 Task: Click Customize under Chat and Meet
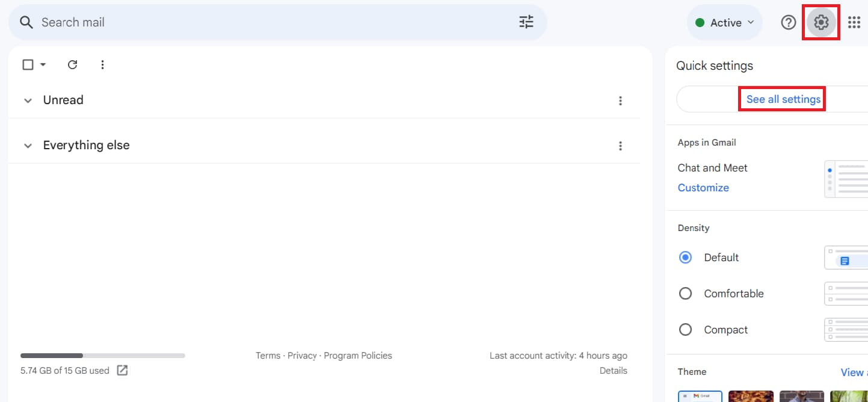703,188
